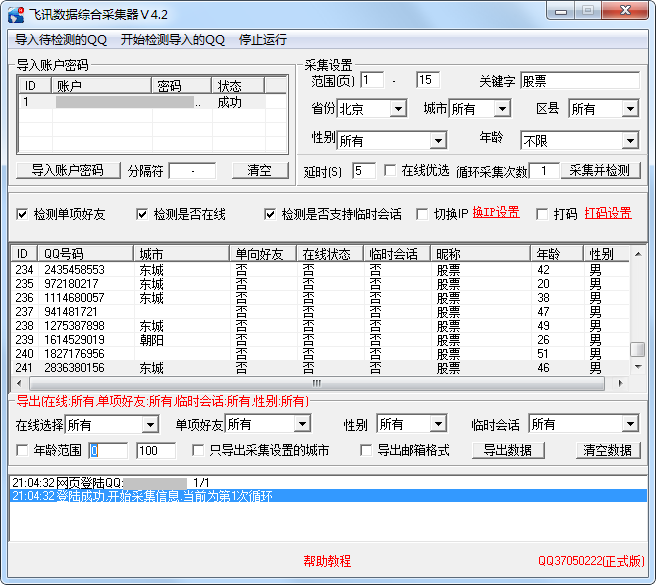
Task: Click the 关键字 input field
Action: (579, 80)
